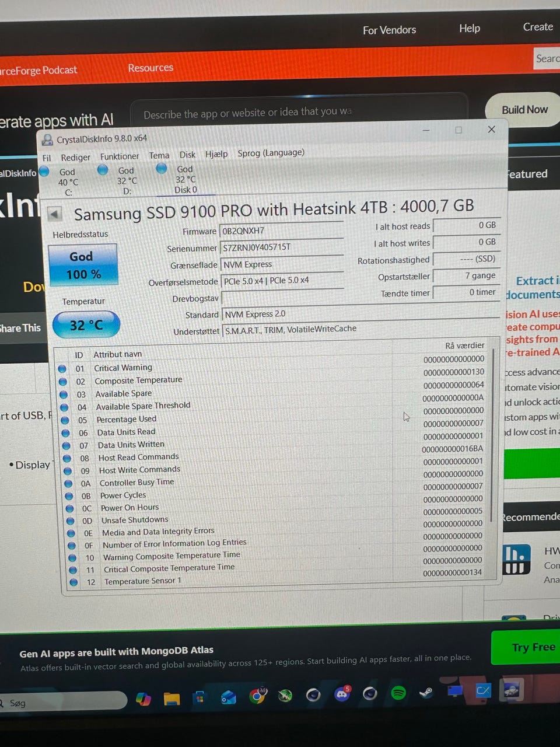Viewport: 560px width, 747px height.
Task: Open Steam from the taskbar
Action: click(x=426, y=693)
